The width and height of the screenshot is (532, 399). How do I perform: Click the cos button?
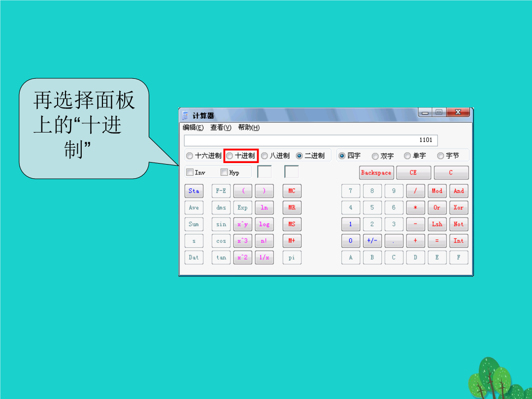[x=221, y=241]
